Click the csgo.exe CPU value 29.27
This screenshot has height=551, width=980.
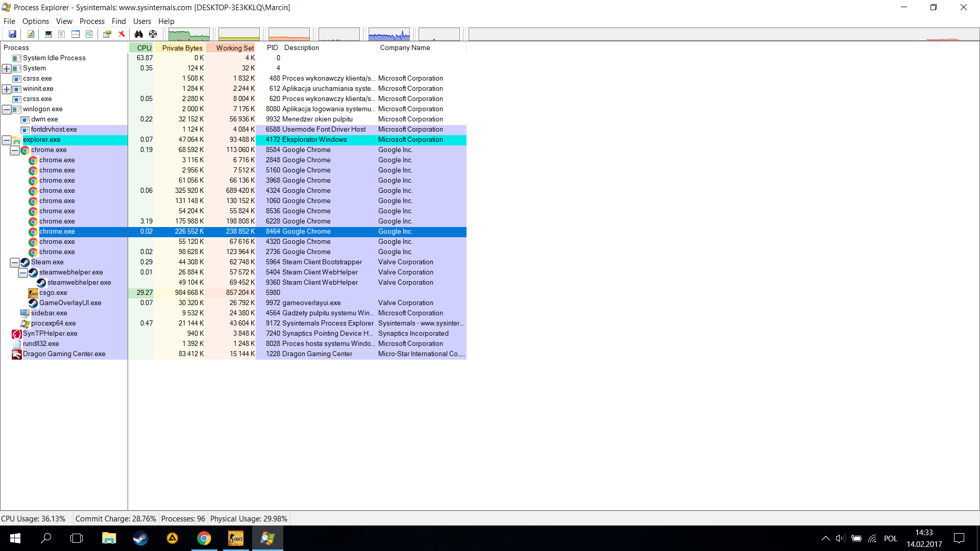click(144, 293)
